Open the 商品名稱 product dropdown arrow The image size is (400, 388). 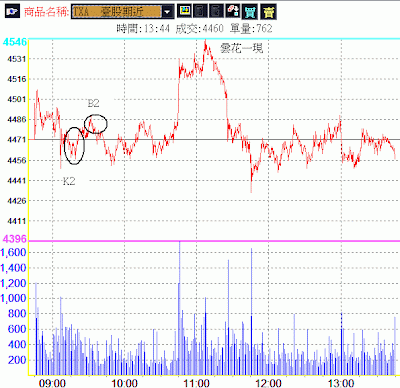point(168,12)
